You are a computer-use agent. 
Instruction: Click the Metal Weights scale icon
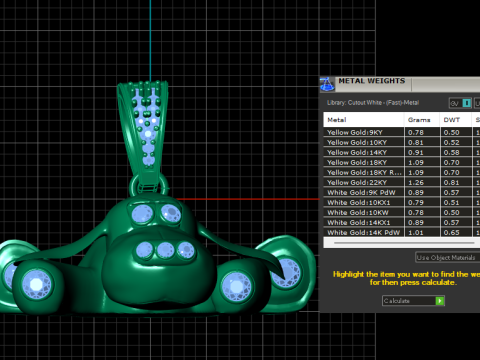(327, 84)
